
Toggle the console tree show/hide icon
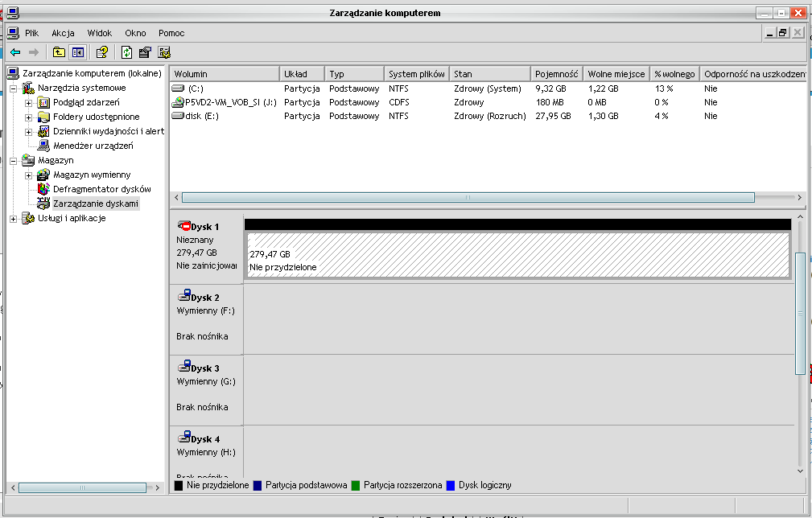pos(78,52)
